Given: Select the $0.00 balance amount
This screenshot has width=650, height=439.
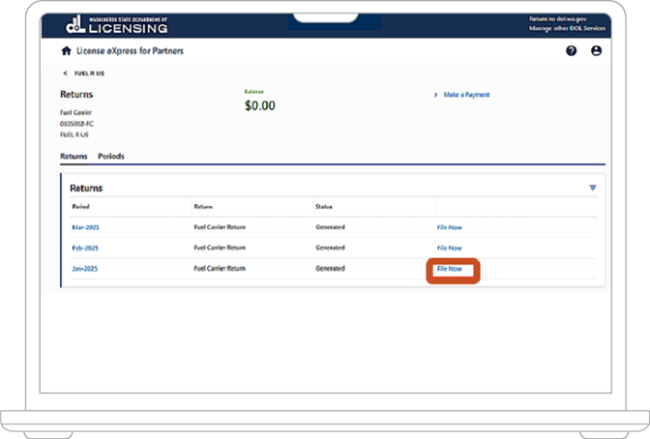Looking at the screenshot, I should point(260,106).
